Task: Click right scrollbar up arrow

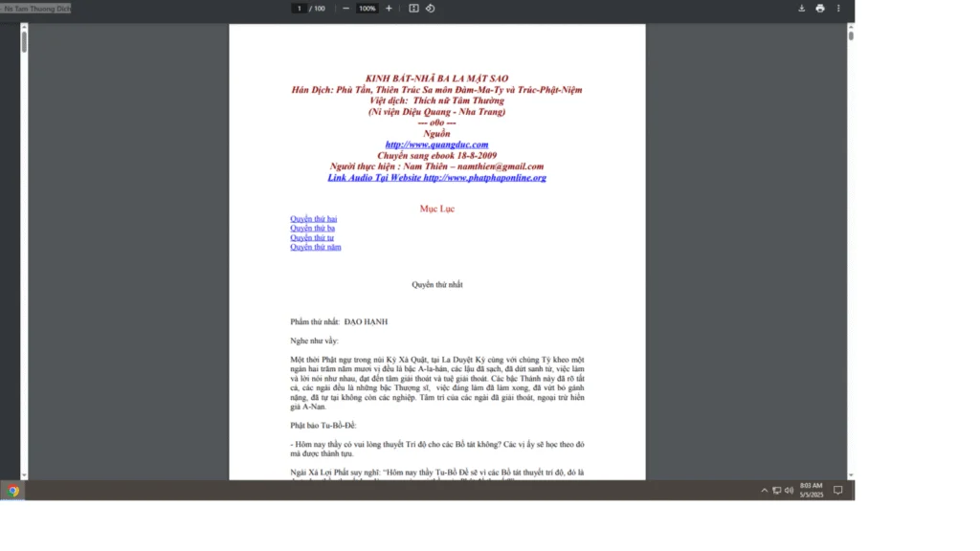Action: (851, 27)
